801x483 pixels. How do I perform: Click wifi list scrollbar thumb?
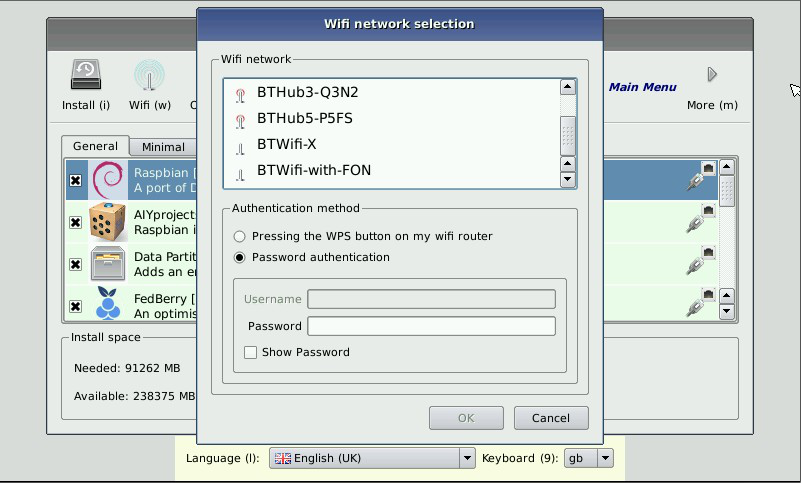click(568, 135)
